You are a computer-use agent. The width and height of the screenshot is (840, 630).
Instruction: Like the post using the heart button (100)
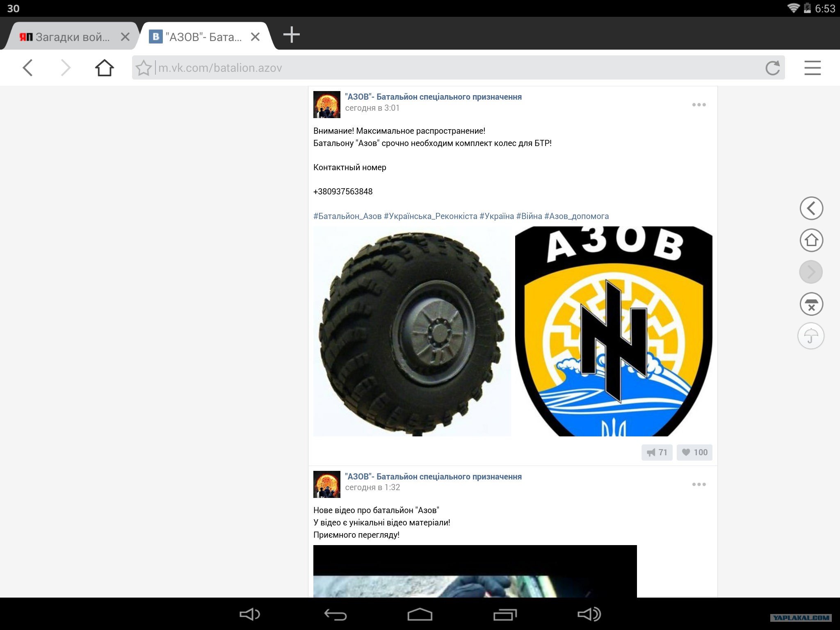[694, 452]
